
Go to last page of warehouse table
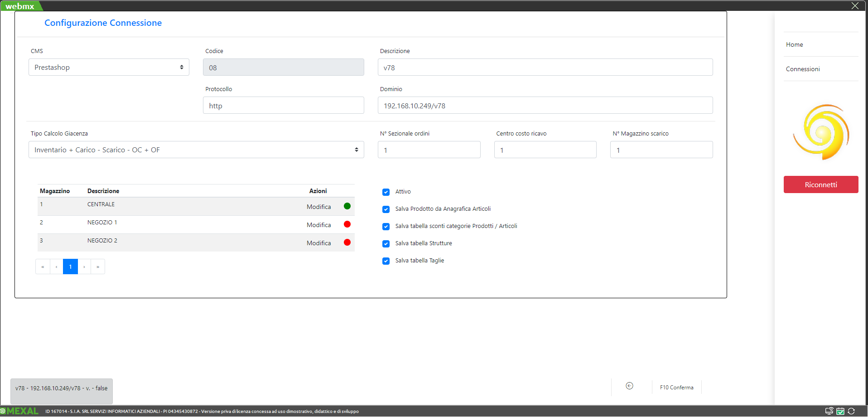[98, 267]
